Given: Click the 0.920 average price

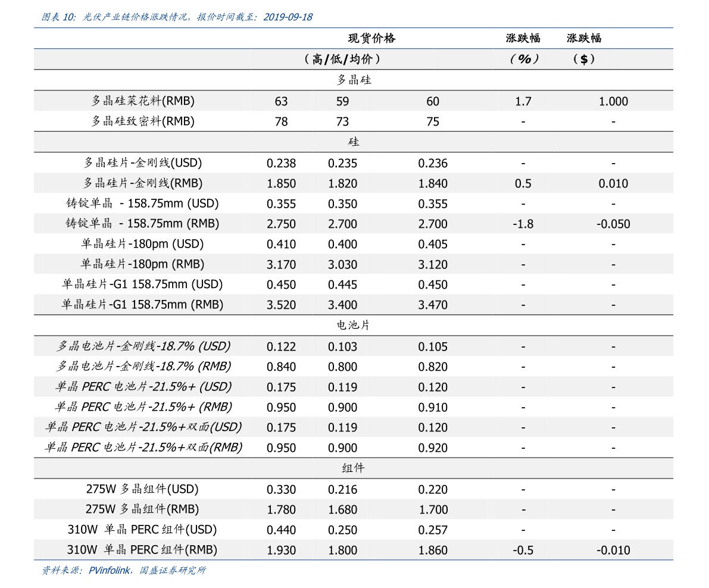Looking at the screenshot, I should coord(433,448).
